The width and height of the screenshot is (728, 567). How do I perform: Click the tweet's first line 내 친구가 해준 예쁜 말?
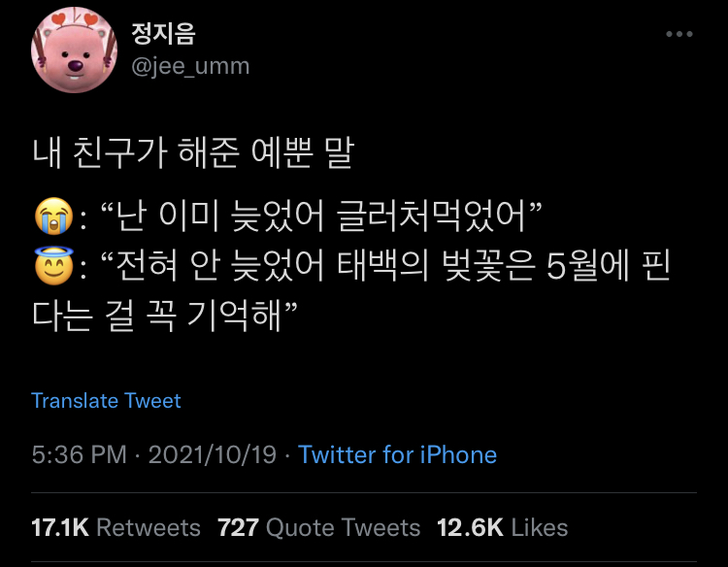[x=193, y=152]
